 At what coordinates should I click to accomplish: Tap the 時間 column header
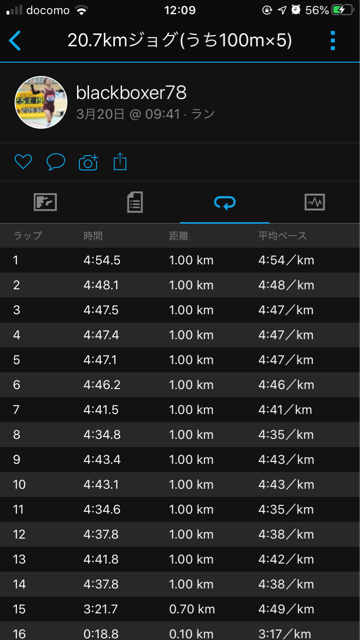click(93, 236)
